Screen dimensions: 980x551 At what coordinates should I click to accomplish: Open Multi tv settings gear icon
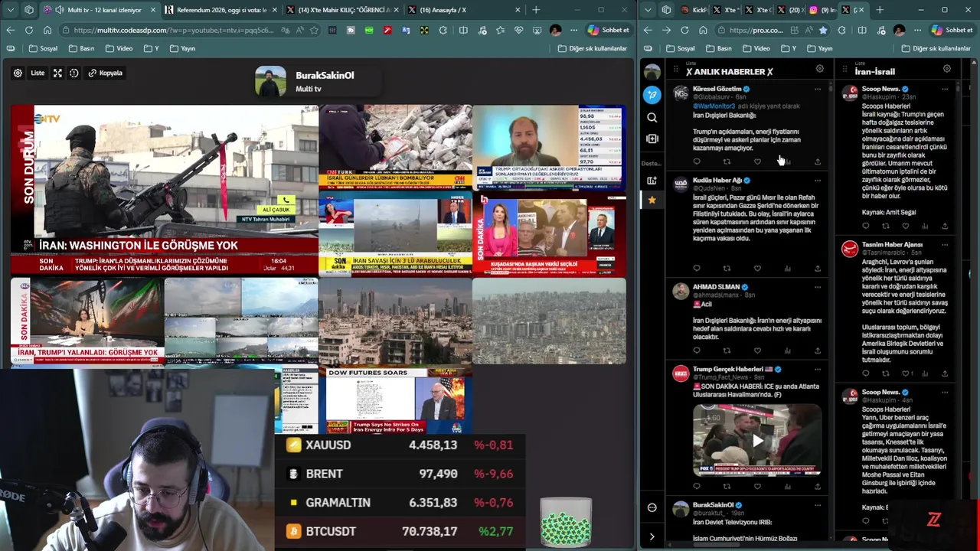pyautogui.click(x=18, y=73)
